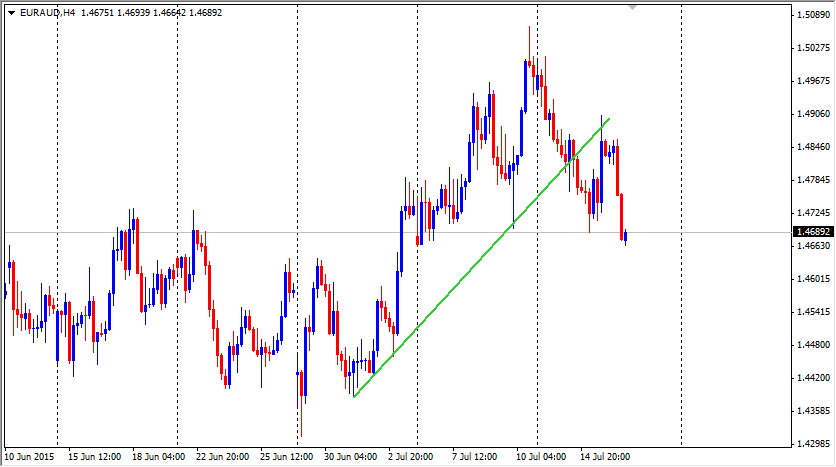Screen dimensions: 836x467
Task: Click the 1.45415 price scale value
Action: pyautogui.click(x=814, y=312)
